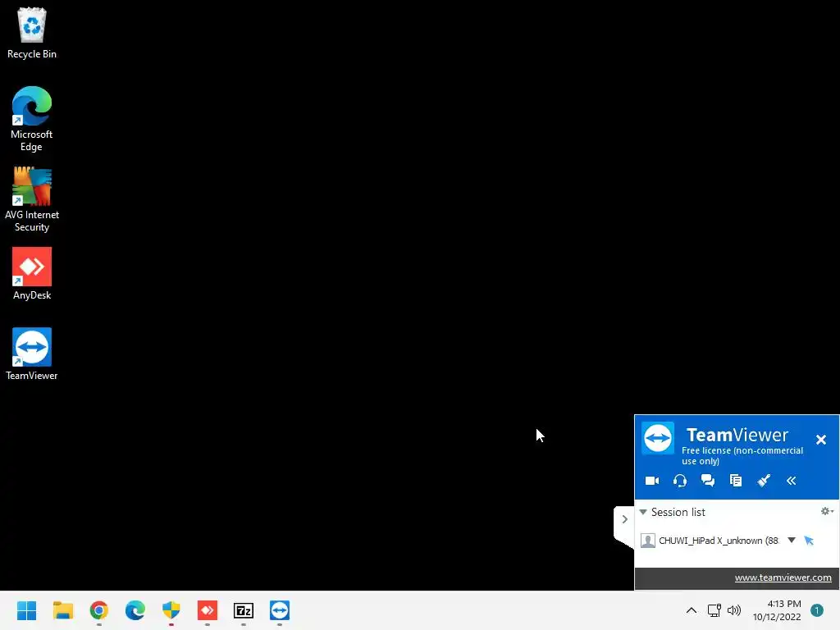840x630 pixels.
Task: Select the AVG Internet Security shortcut
Action: [32, 199]
